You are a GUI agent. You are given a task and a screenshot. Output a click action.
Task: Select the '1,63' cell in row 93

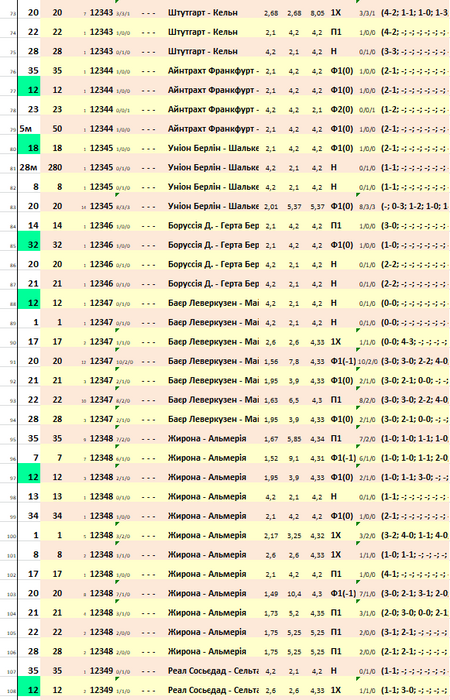coord(271,400)
